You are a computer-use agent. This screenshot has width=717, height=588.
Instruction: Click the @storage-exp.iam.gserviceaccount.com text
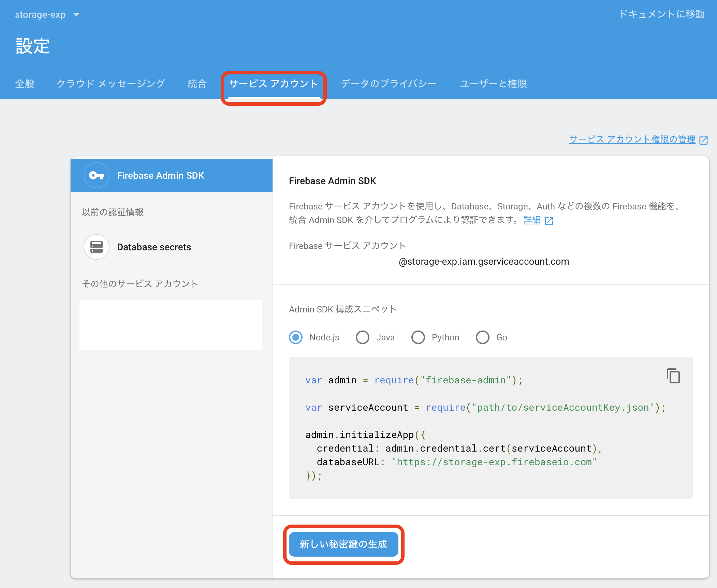tap(484, 261)
